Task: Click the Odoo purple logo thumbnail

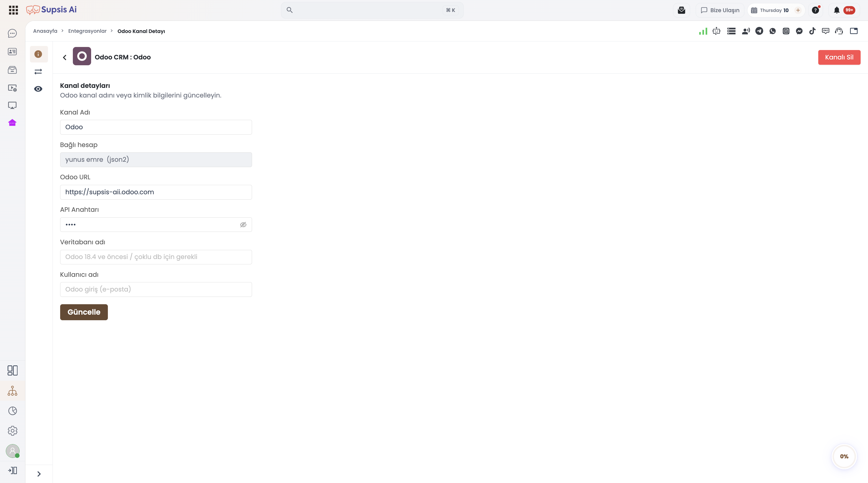Action: [82, 56]
